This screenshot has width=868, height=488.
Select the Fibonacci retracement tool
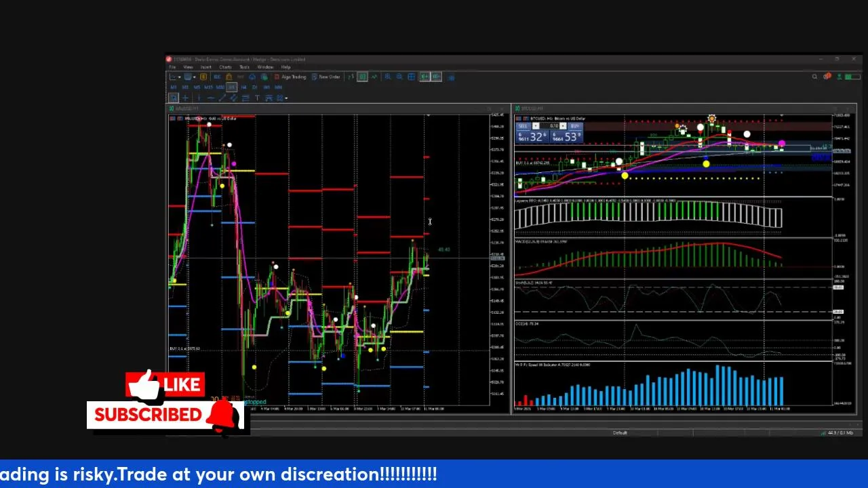pos(245,98)
